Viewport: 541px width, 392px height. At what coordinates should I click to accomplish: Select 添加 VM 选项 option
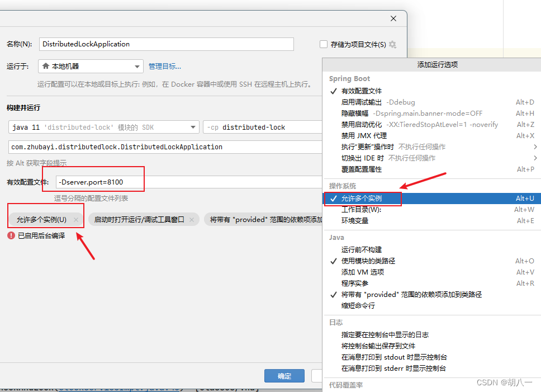pyautogui.click(x=432, y=272)
